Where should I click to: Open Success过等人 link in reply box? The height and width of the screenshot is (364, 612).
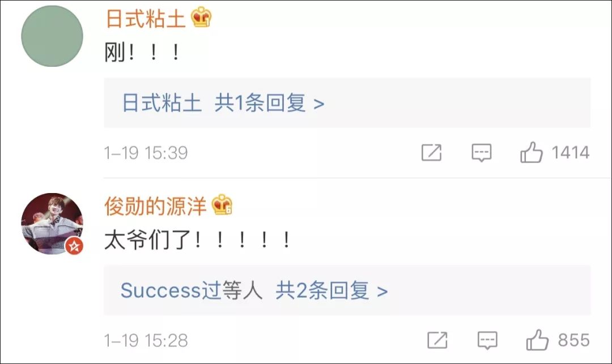click(x=192, y=291)
